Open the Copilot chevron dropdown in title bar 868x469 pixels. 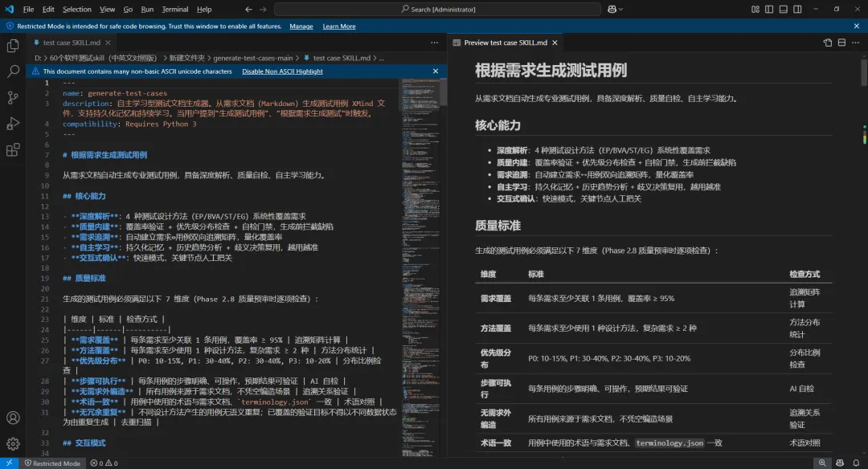[x=620, y=10]
